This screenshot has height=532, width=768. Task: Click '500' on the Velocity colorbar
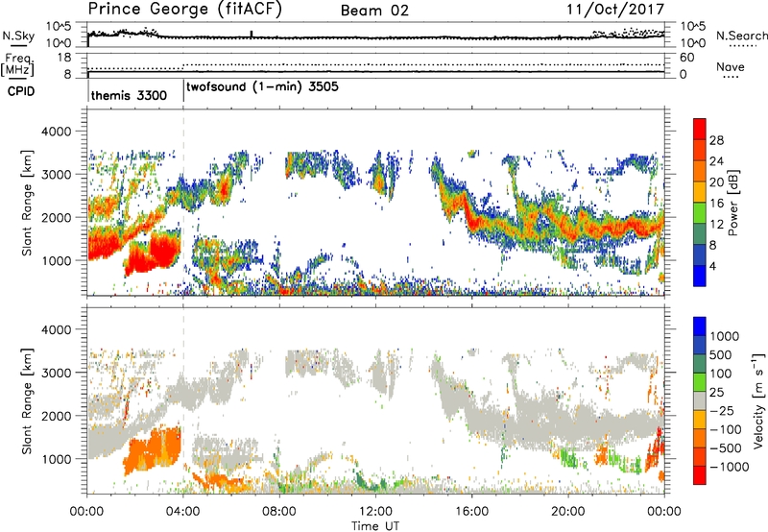pyautogui.click(x=721, y=355)
